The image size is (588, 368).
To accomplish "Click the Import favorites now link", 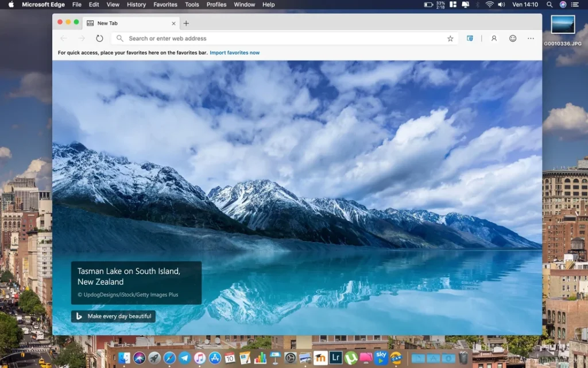I will pyautogui.click(x=235, y=52).
